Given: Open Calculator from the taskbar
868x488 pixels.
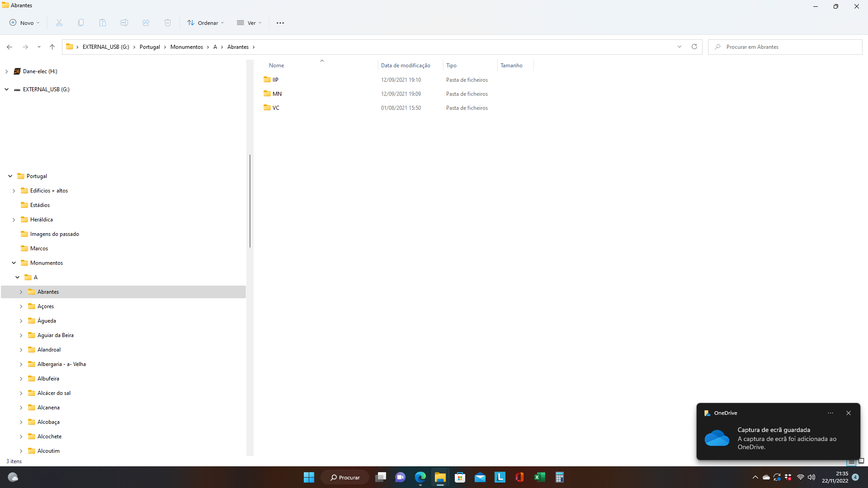Looking at the screenshot, I should (x=560, y=477).
